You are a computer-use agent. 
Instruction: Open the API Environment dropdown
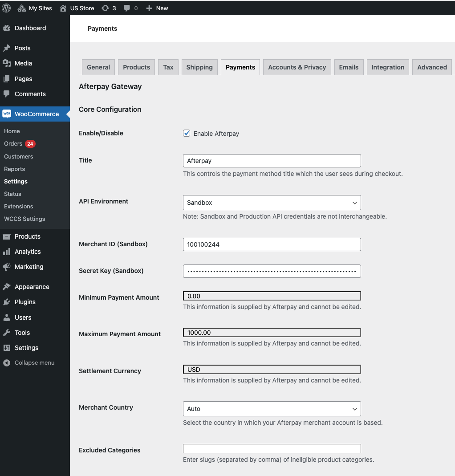pyautogui.click(x=272, y=203)
